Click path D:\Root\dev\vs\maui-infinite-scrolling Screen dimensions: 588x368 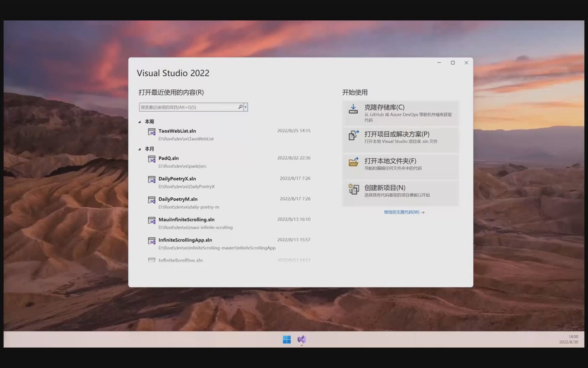[x=195, y=228]
